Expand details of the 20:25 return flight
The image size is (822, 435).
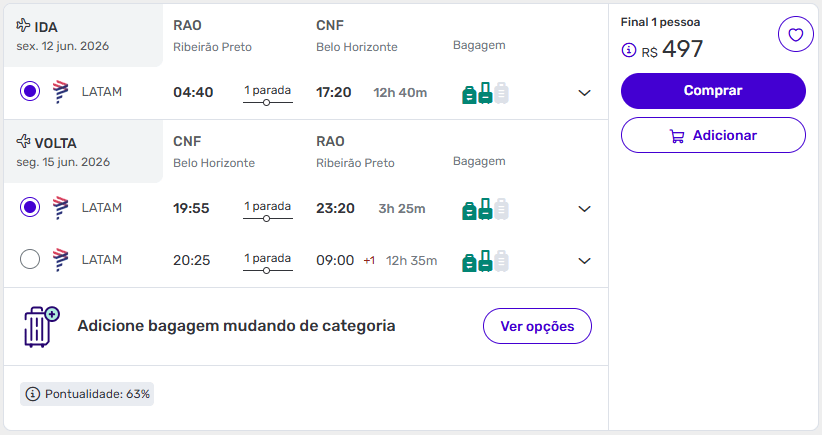pos(585,261)
